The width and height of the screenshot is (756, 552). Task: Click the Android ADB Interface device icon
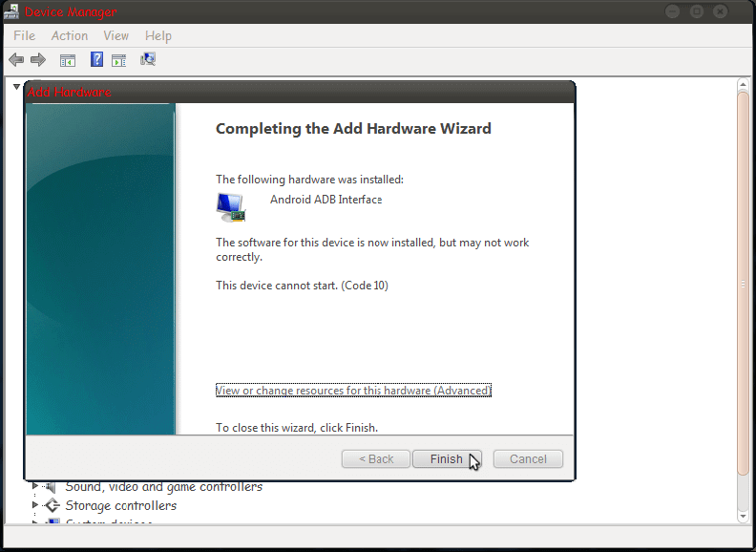pyautogui.click(x=231, y=207)
